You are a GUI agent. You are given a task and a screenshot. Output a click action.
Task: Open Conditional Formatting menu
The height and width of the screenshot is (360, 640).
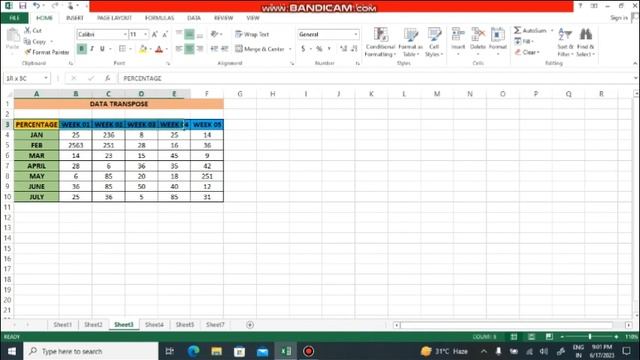380,42
